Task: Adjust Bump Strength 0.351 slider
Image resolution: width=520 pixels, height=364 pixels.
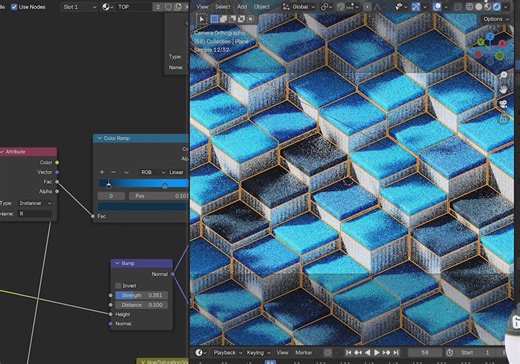Action: 142,295
